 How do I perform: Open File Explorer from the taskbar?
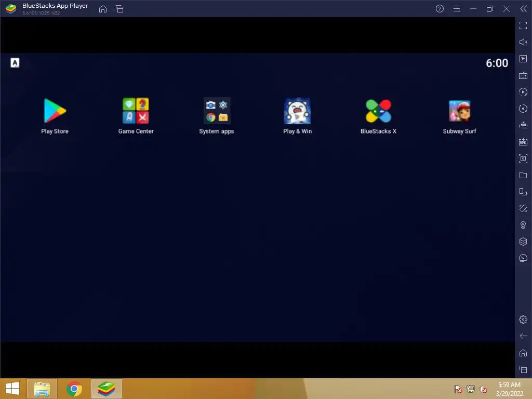coord(42,389)
